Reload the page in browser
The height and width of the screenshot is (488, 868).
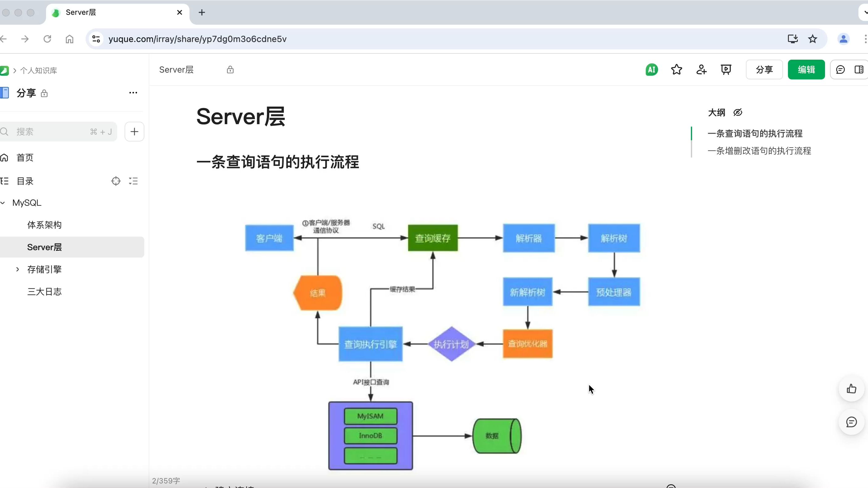tap(47, 39)
